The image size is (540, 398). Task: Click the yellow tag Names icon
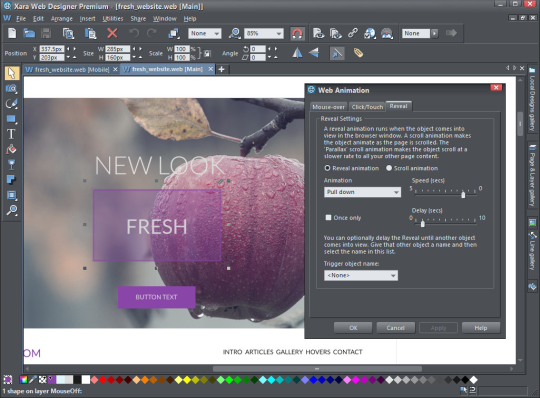(359, 53)
